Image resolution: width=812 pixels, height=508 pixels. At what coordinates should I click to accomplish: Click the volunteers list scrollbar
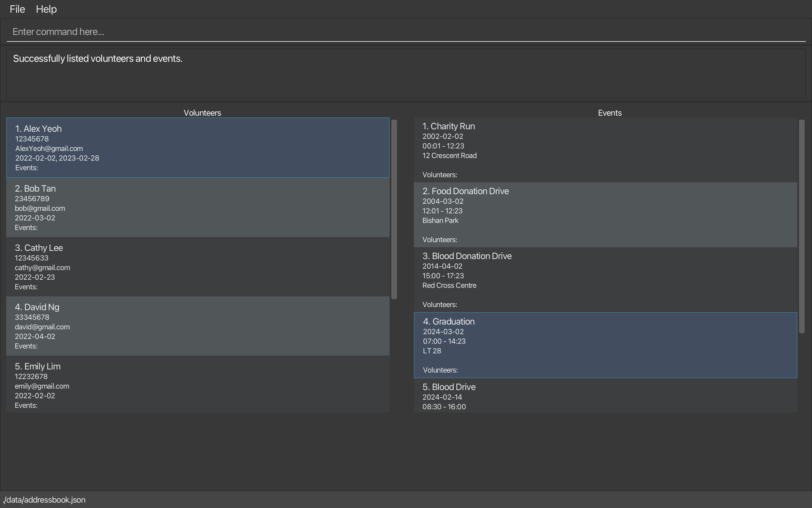(x=394, y=209)
